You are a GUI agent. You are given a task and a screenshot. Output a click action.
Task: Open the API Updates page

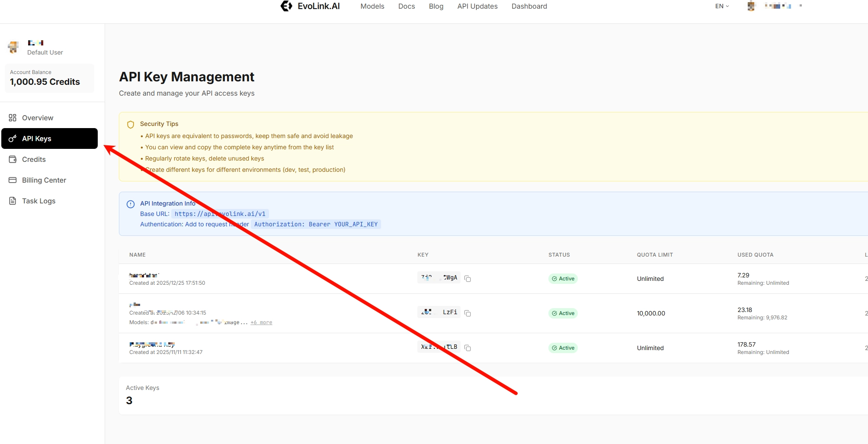pyautogui.click(x=477, y=6)
